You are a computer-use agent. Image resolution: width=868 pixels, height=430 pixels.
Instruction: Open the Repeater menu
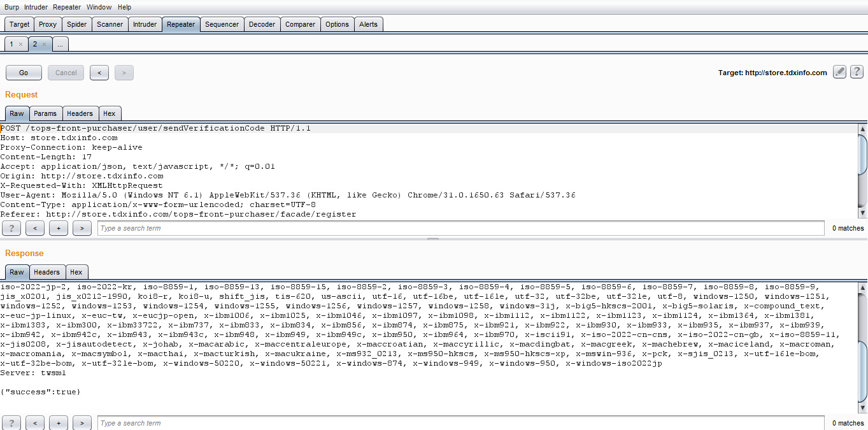click(67, 7)
